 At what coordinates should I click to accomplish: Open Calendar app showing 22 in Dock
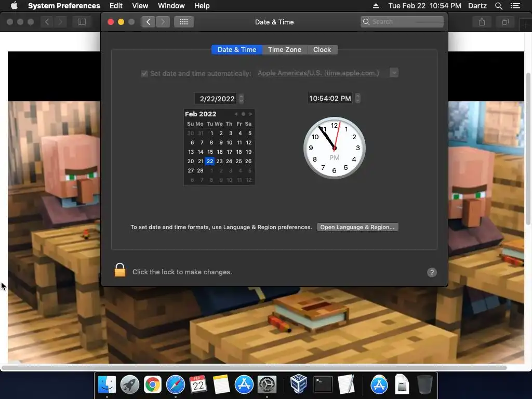pyautogui.click(x=198, y=385)
